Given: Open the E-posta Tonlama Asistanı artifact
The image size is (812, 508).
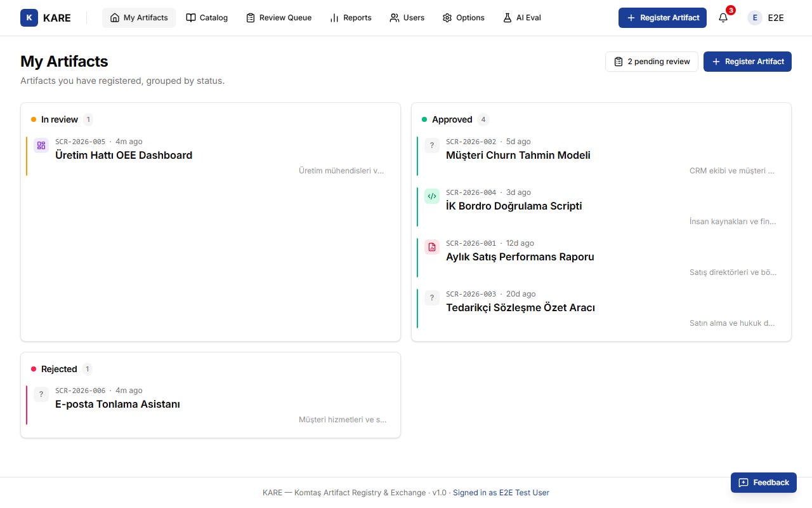Looking at the screenshot, I should point(211,404).
